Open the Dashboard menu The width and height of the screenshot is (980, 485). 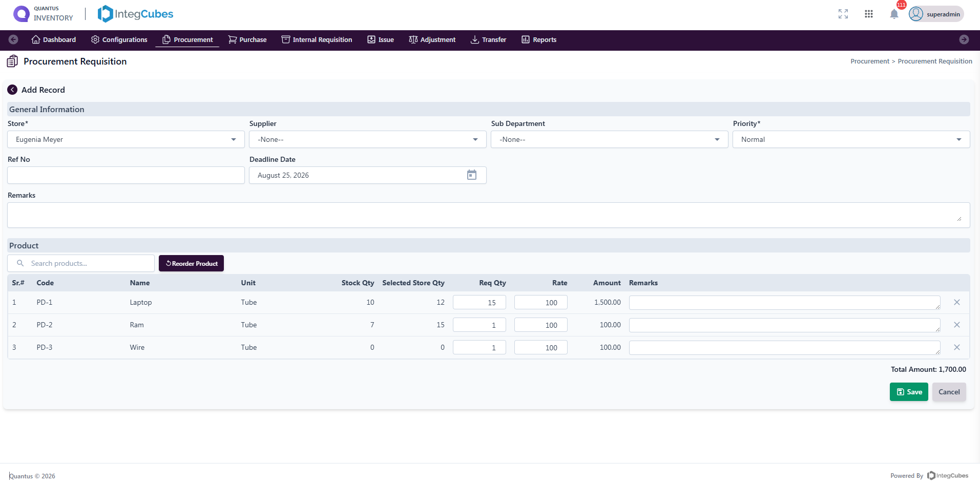[54, 39]
